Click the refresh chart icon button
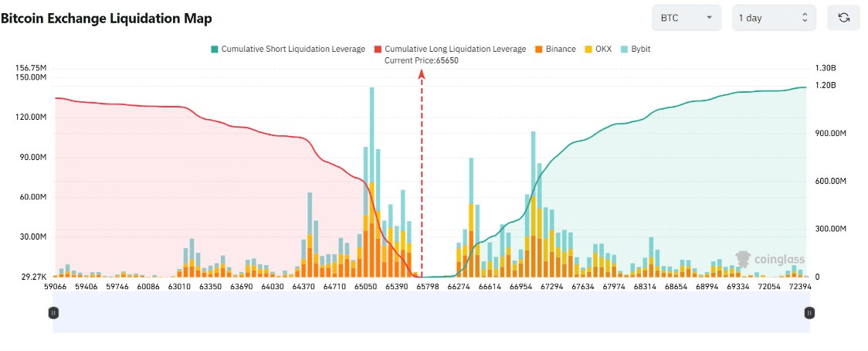 click(x=843, y=17)
